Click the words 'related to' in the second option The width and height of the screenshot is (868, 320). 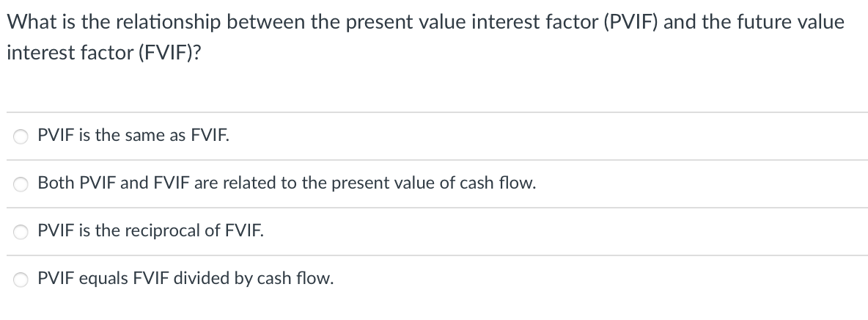click(260, 183)
